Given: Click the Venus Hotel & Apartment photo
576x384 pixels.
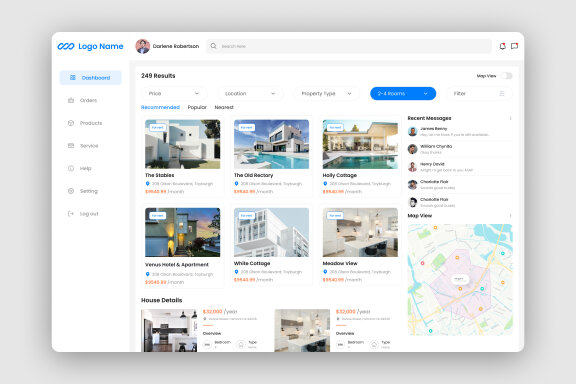Looking at the screenshot, I should point(183,232).
